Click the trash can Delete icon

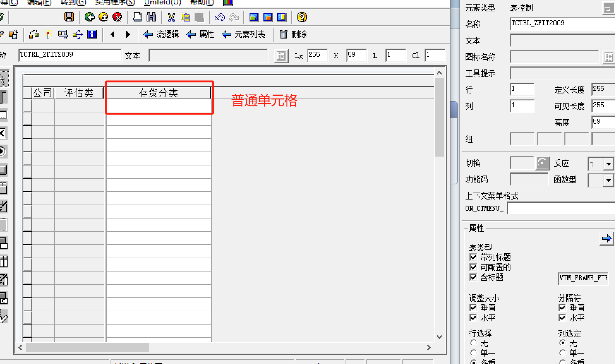point(283,34)
